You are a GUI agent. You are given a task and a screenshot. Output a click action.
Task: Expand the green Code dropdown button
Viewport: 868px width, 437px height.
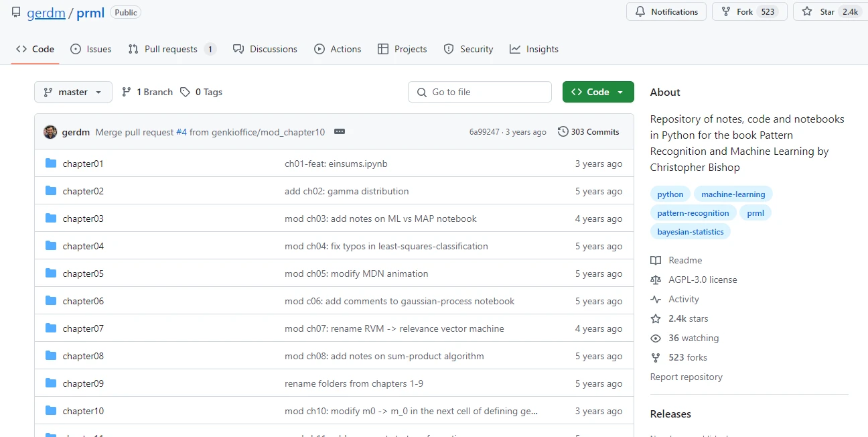coord(598,92)
